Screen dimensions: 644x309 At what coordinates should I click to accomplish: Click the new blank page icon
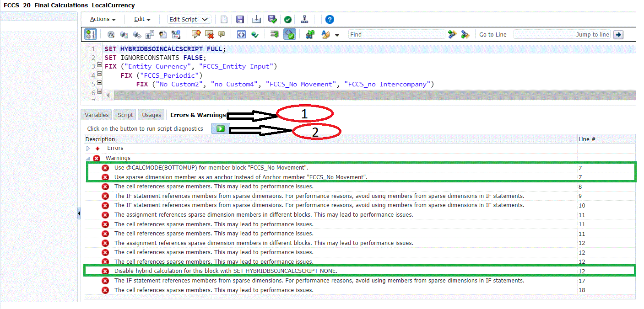tap(224, 19)
